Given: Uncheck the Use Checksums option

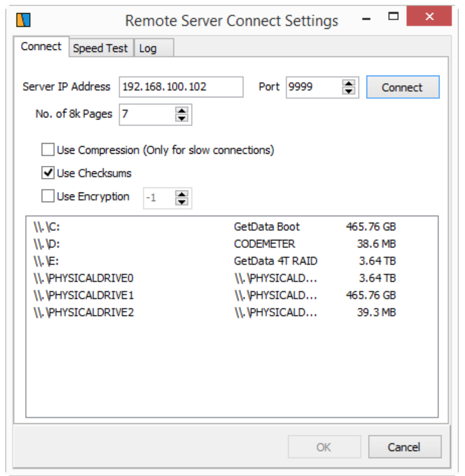Looking at the screenshot, I should (48, 173).
